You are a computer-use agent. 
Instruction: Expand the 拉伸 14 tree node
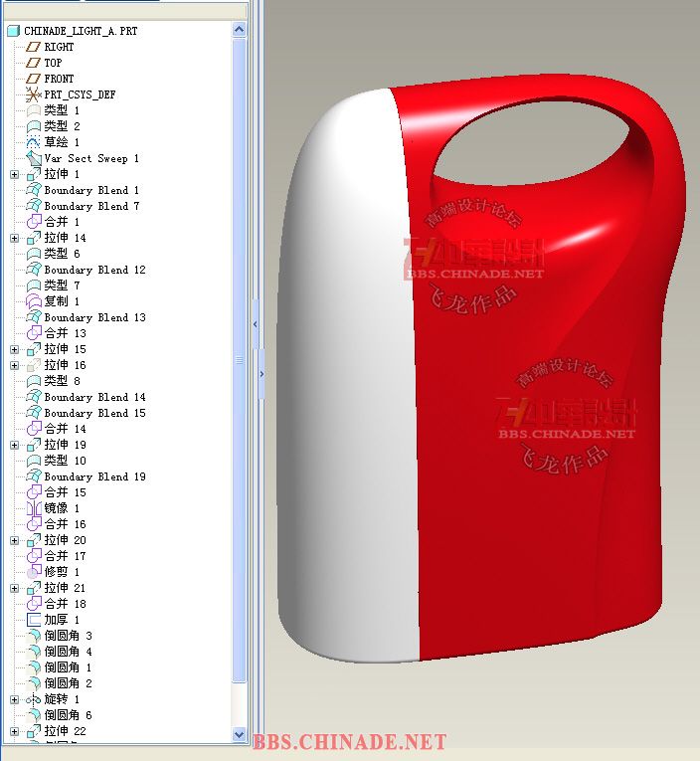click(14, 238)
